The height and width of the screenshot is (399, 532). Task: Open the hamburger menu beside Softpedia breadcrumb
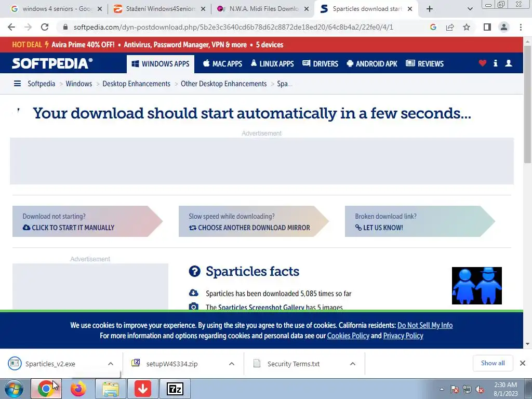tap(17, 84)
